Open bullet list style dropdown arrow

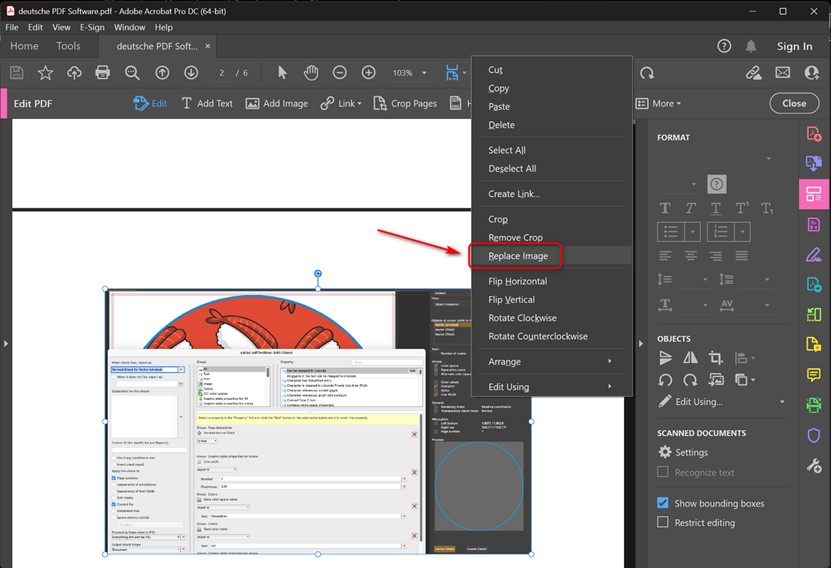pyautogui.click(x=693, y=232)
